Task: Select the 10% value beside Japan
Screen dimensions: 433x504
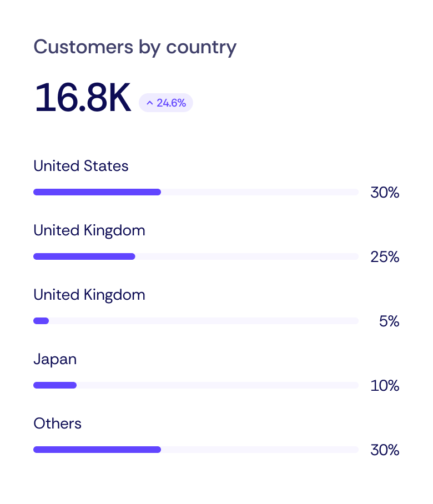Action: pyautogui.click(x=385, y=385)
